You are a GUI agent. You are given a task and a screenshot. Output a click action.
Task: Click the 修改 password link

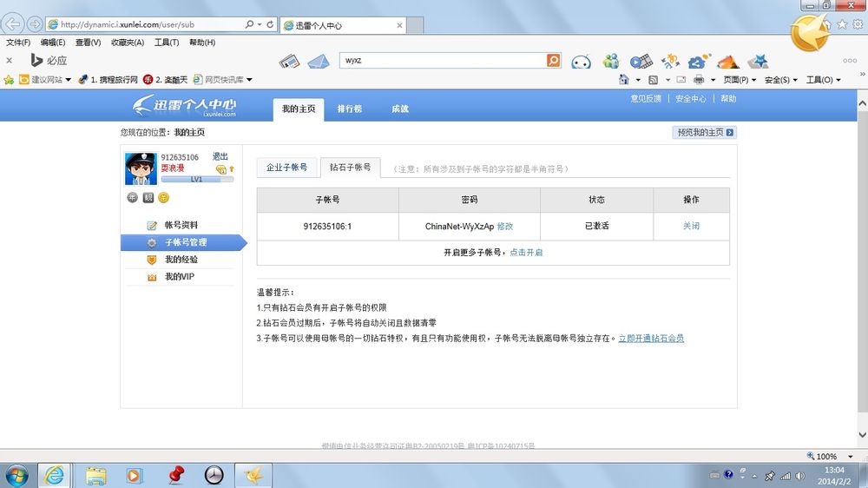pos(505,226)
